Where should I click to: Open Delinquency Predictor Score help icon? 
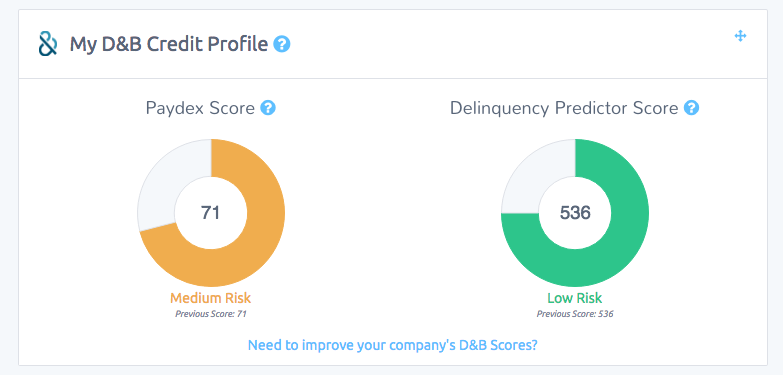(692, 108)
